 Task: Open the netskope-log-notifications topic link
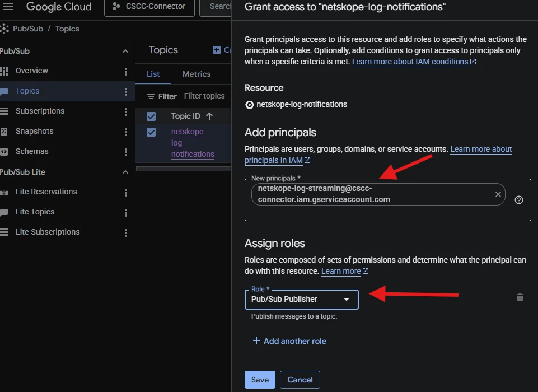click(x=193, y=143)
